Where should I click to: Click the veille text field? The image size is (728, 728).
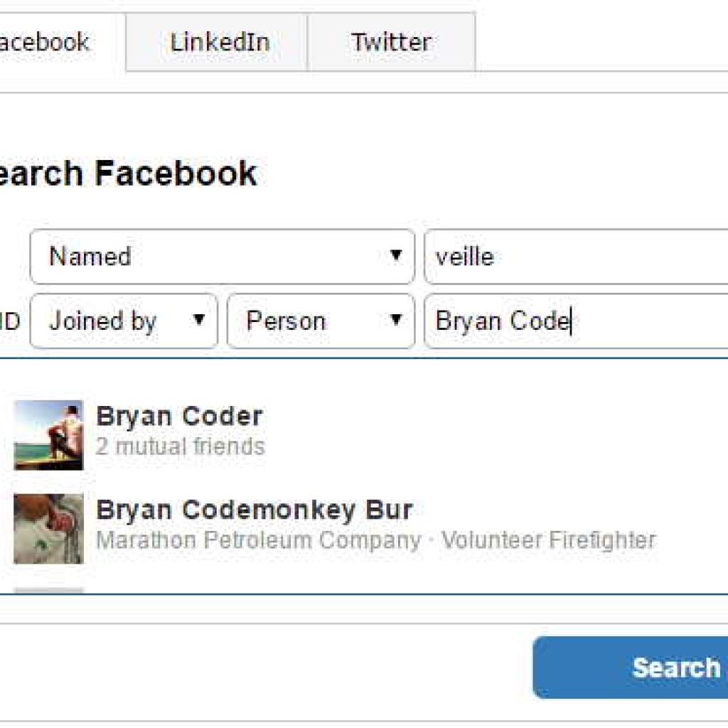click(576, 256)
